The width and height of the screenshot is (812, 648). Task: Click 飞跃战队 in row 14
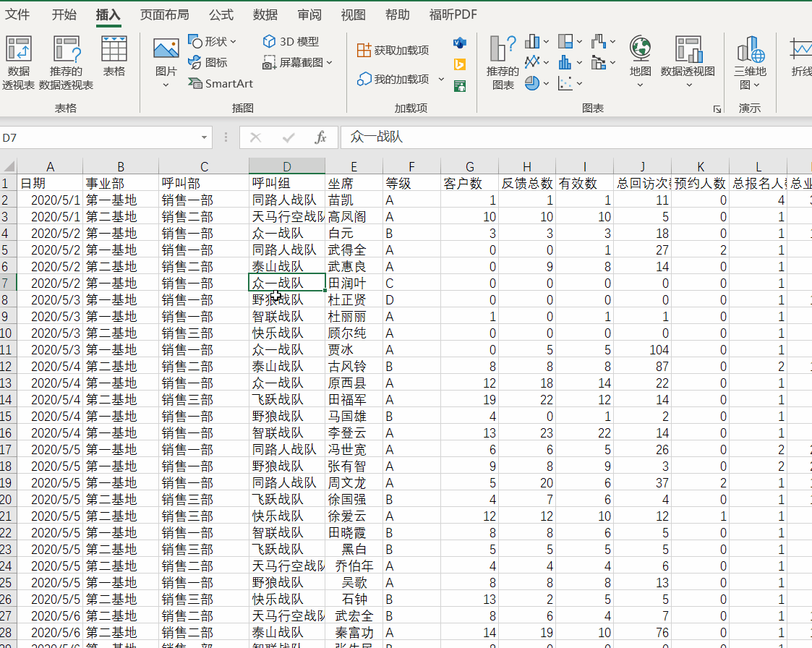[287, 400]
